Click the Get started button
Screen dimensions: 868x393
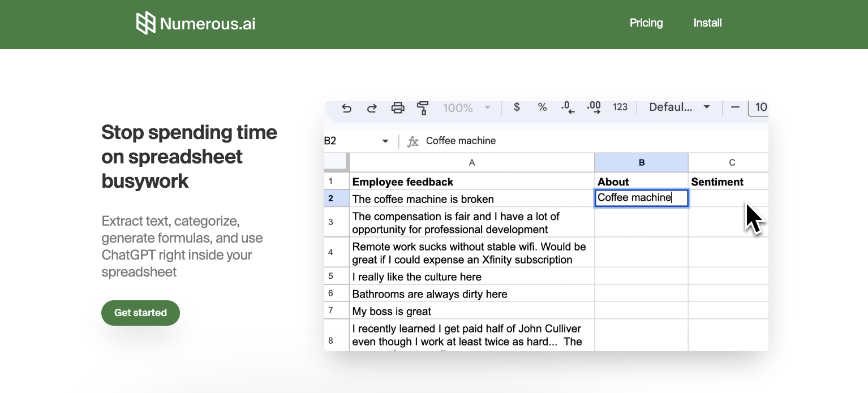tap(140, 313)
